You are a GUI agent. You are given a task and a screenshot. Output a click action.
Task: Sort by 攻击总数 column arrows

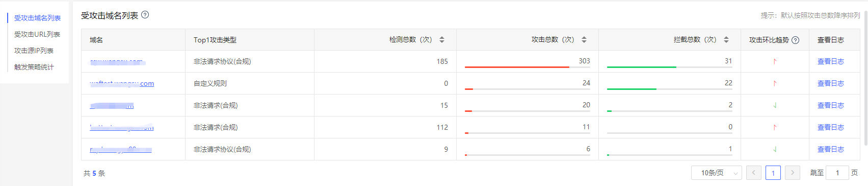(x=584, y=40)
